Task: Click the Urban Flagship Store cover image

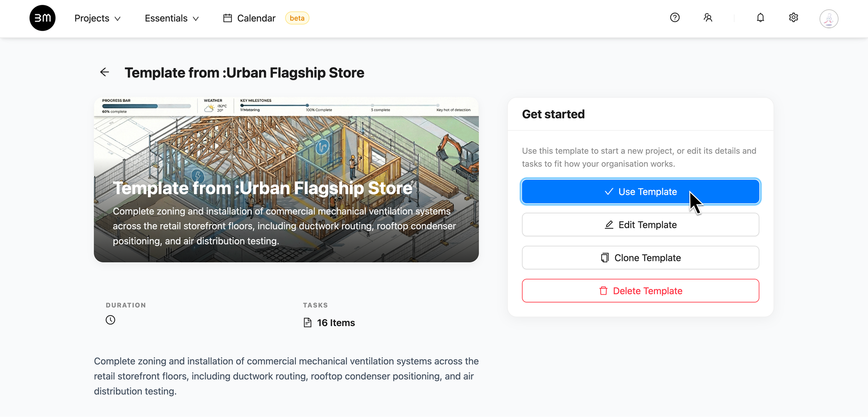Action: pos(286,180)
